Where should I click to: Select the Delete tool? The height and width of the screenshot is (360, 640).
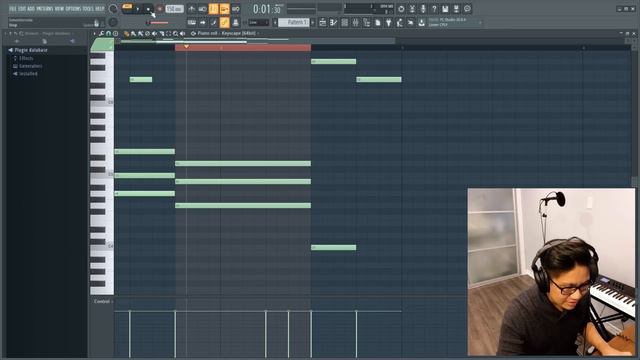147,33
